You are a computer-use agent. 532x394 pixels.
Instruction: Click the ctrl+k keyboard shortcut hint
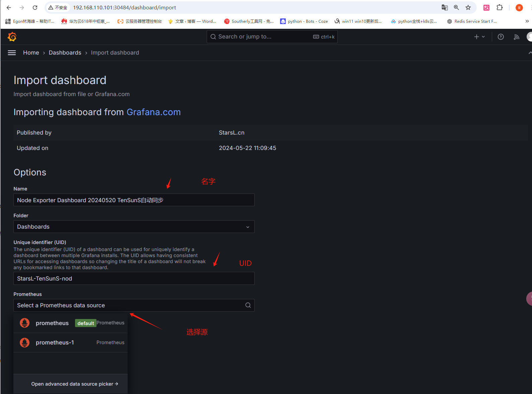[x=324, y=37]
